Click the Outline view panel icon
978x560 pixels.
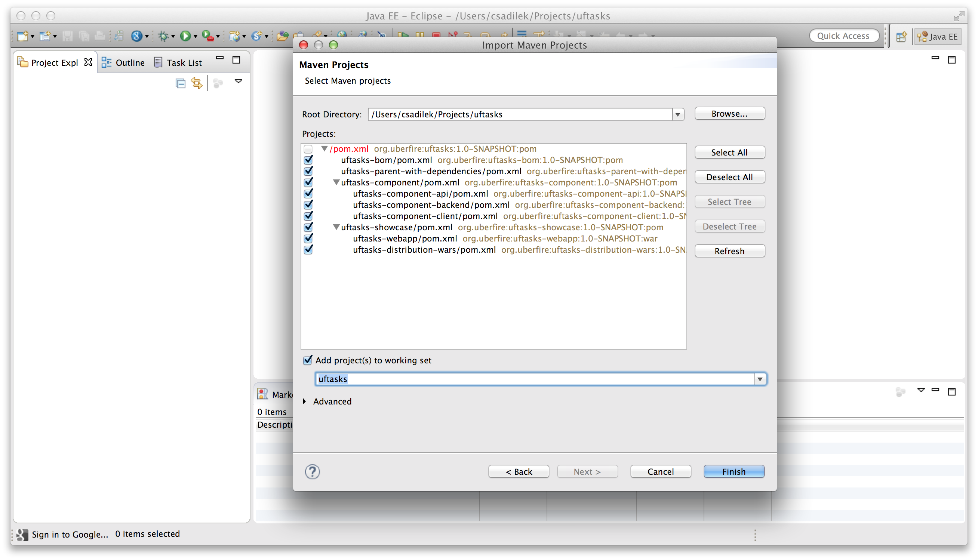click(107, 62)
